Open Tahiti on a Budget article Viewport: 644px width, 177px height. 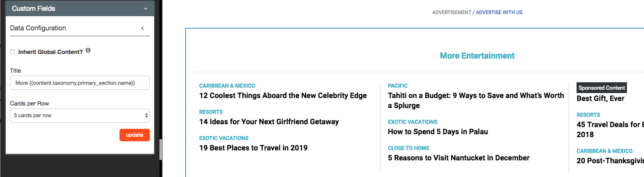click(x=476, y=101)
